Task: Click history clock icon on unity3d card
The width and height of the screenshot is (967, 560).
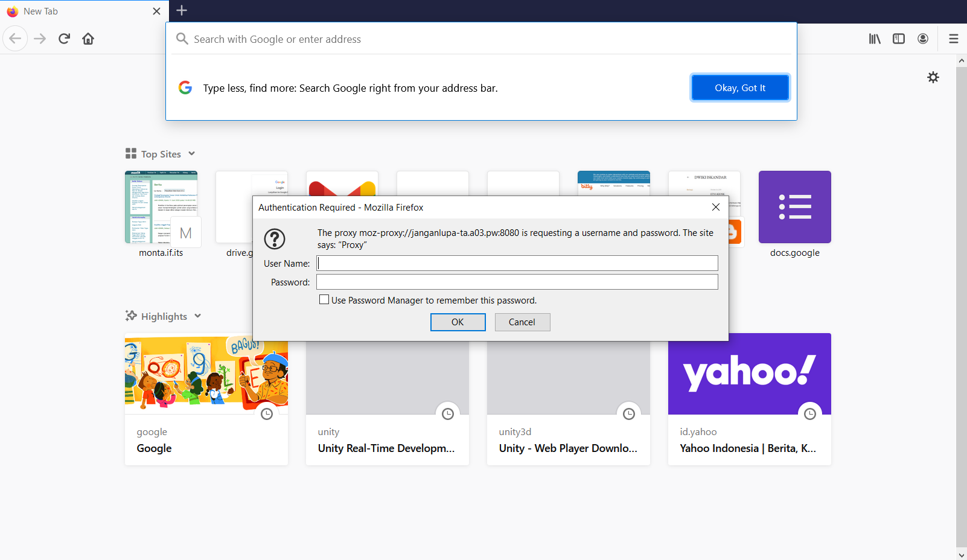Action: 629,414
